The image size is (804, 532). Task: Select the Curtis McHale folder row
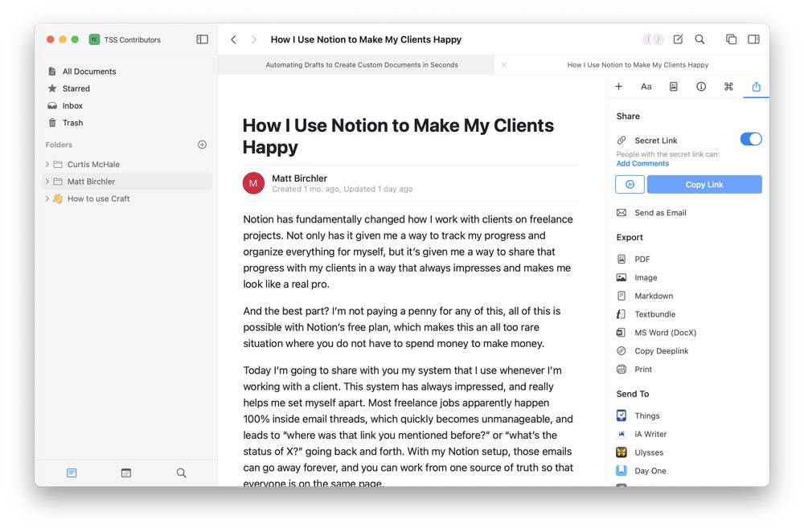pos(127,165)
